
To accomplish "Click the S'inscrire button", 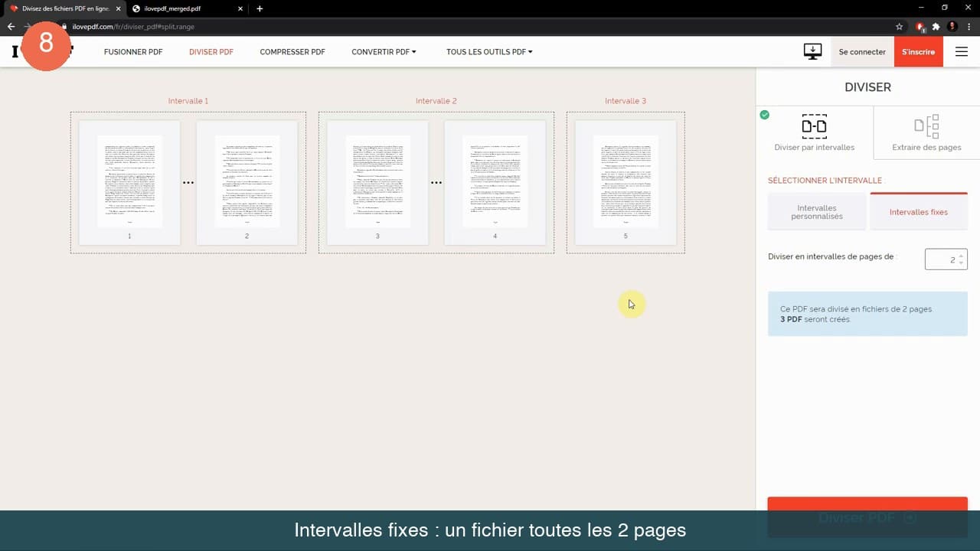I will tap(918, 52).
